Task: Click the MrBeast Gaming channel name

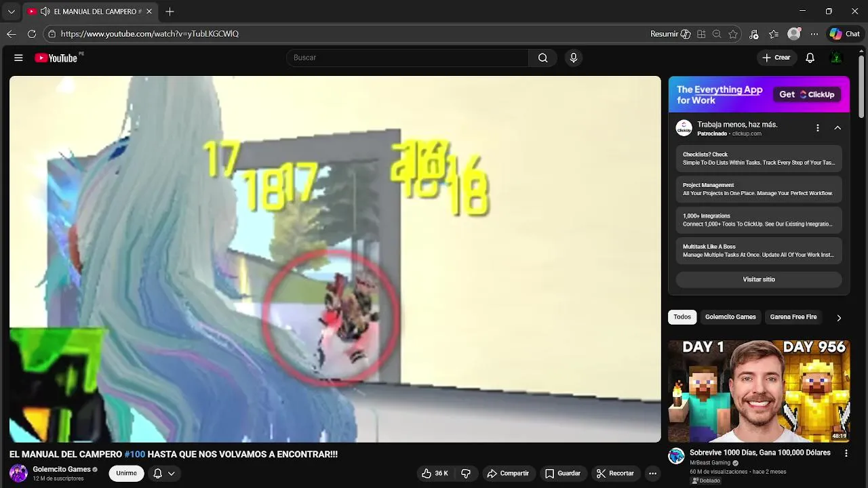Action: click(x=710, y=463)
